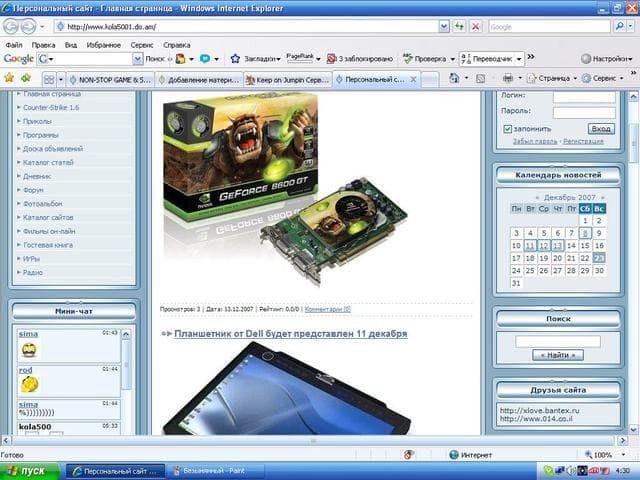Image resolution: width=640 pixels, height=480 pixels.
Task: Open Quick Tabs grid view icon
Action: (49, 79)
